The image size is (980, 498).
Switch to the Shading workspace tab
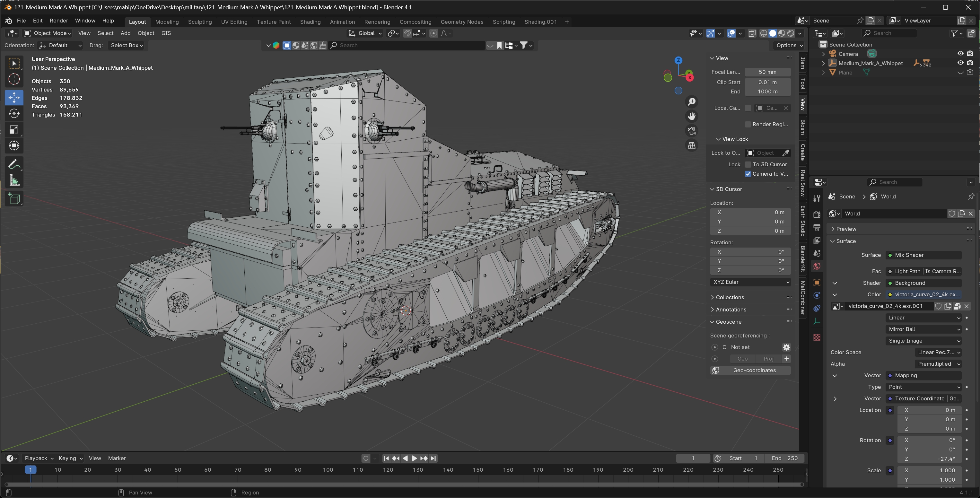point(310,22)
